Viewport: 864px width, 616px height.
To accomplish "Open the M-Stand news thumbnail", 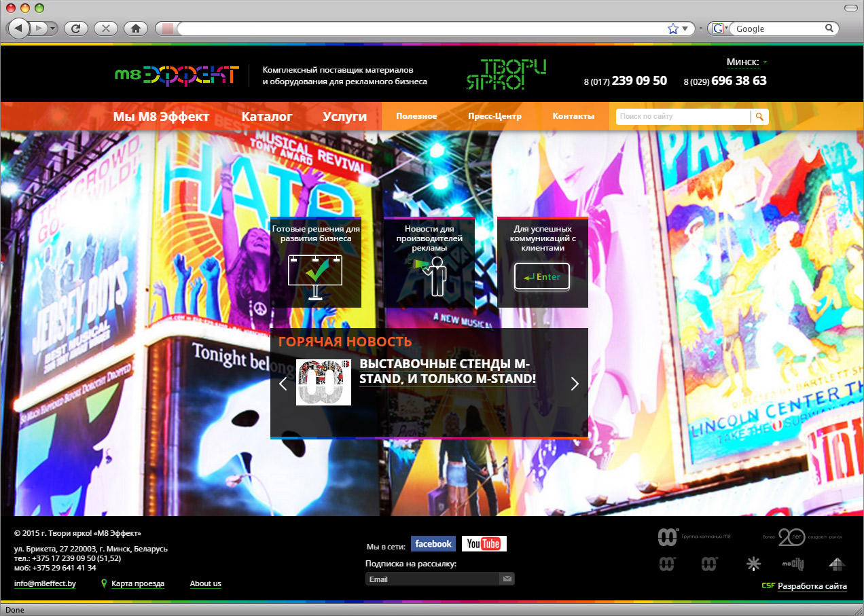I will click(323, 382).
